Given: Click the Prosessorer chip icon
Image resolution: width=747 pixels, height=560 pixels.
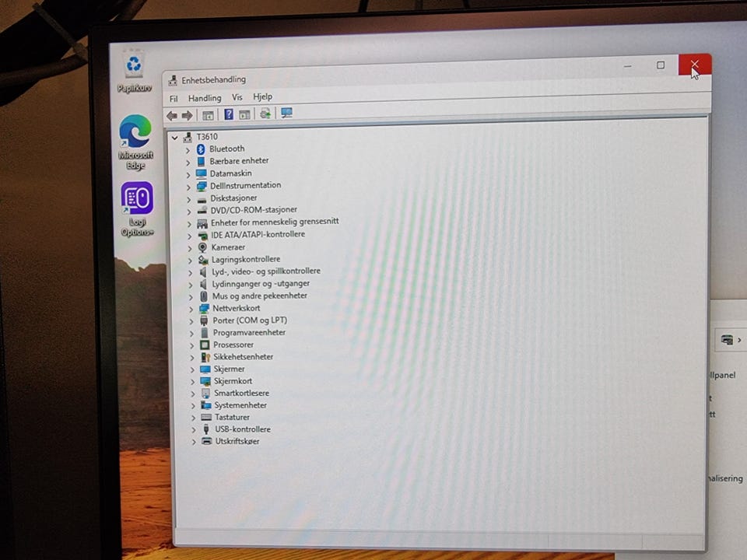Looking at the screenshot, I should point(205,345).
